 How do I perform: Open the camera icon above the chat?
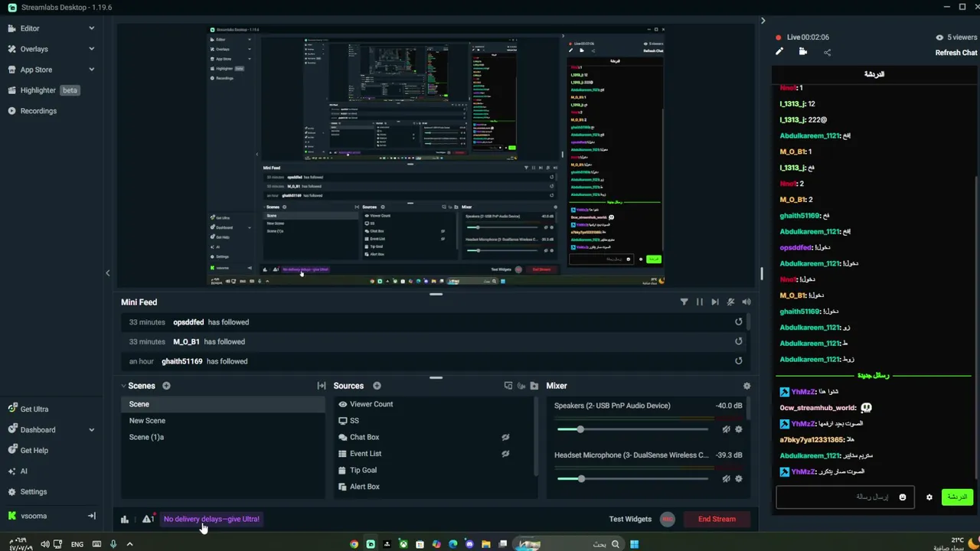point(802,52)
